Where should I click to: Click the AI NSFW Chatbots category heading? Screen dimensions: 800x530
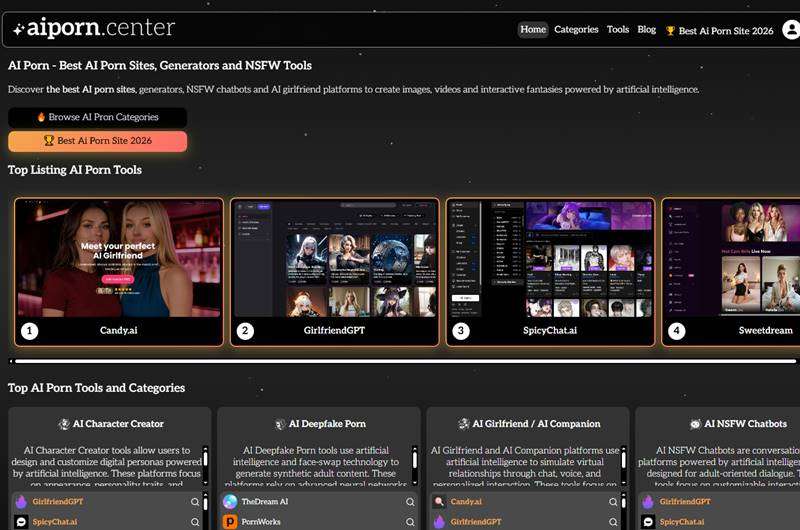pos(745,424)
